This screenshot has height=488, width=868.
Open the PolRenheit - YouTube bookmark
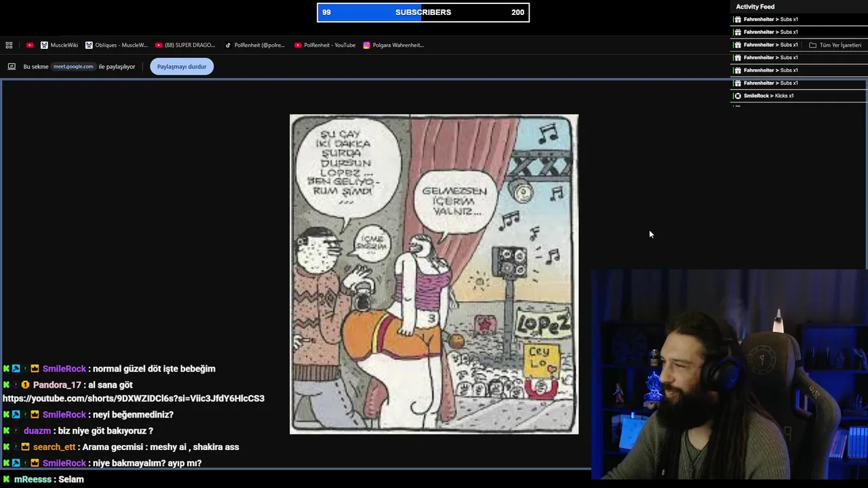tap(325, 45)
